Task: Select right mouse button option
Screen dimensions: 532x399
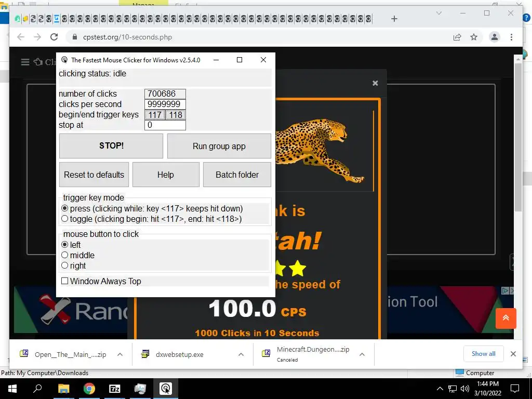Action: (x=65, y=265)
